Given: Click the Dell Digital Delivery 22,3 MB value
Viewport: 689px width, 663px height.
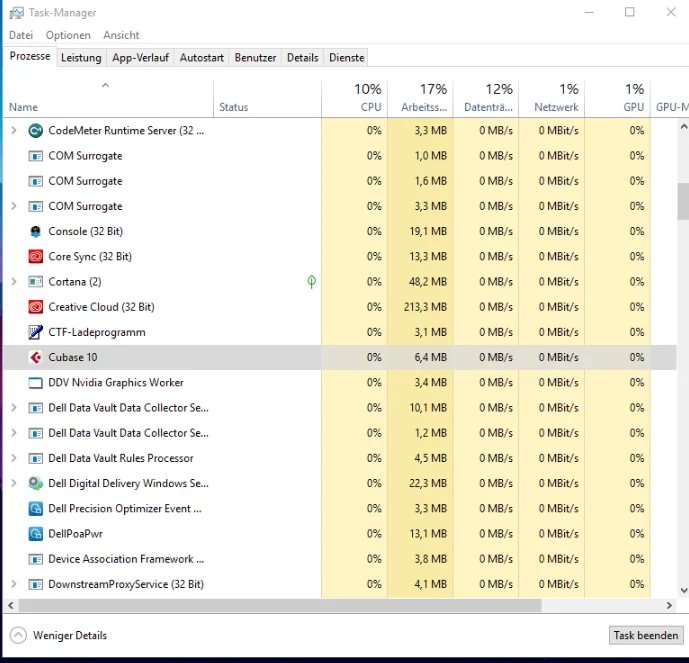Looking at the screenshot, I should [428, 483].
